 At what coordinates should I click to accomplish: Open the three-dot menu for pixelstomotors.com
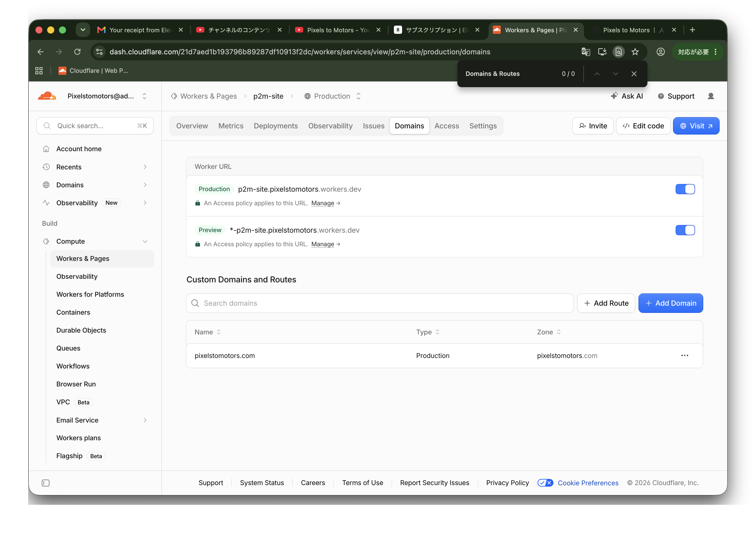click(x=684, y=355)
